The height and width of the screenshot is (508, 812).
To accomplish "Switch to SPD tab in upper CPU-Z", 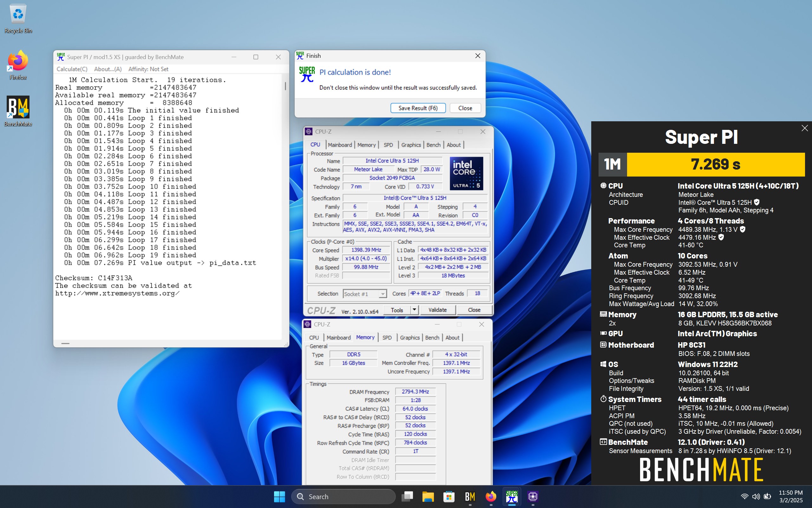I will coord(388,145).
